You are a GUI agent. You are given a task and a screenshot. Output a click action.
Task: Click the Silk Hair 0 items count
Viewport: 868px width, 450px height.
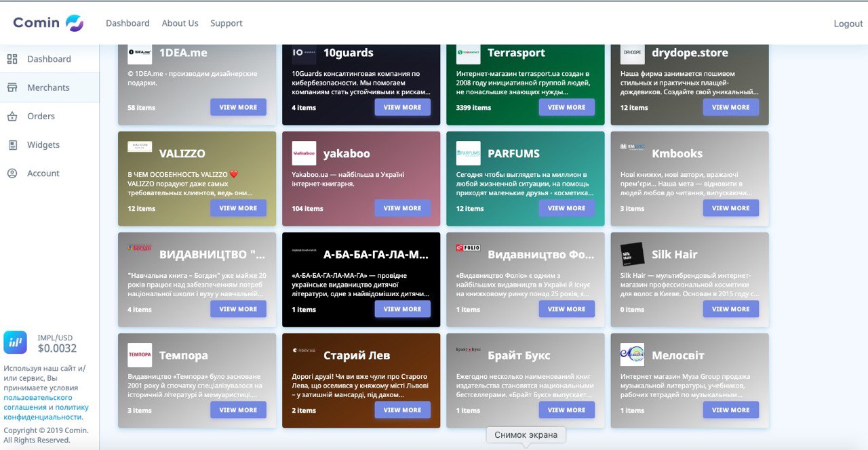tap(632, 309)
